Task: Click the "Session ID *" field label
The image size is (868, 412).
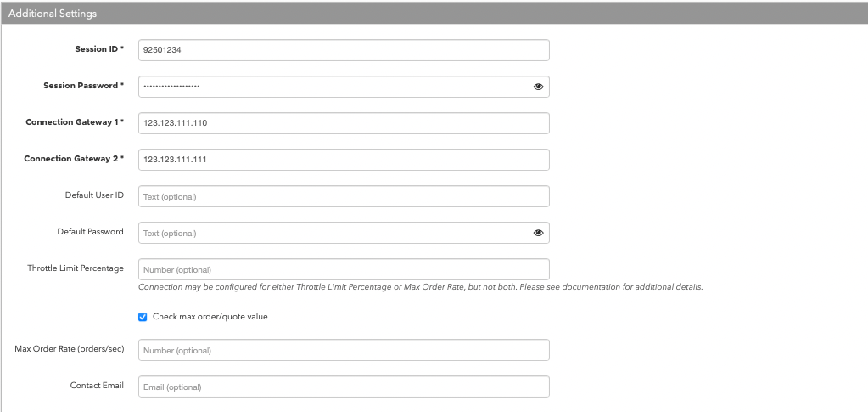Action: (x=99, y=48)
